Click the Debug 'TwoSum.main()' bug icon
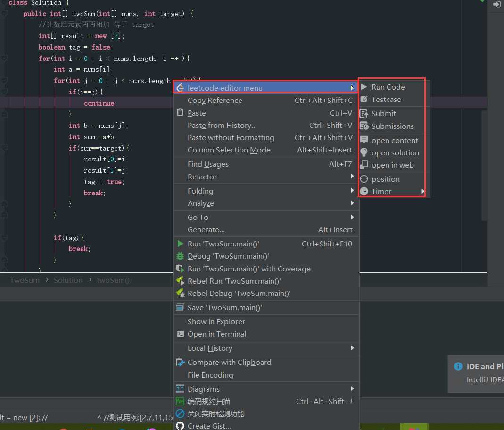The image size is (504, 430). click(x=180, y=256)
